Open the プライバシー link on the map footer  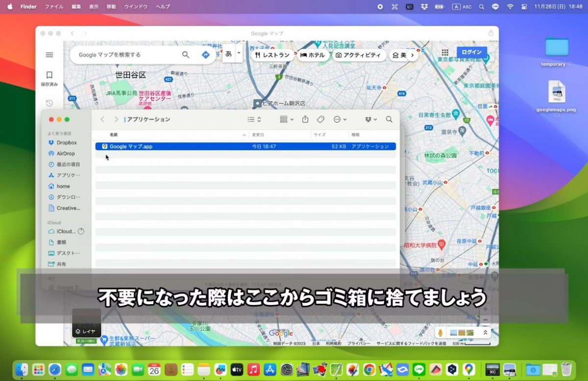[x=360, y=343]
